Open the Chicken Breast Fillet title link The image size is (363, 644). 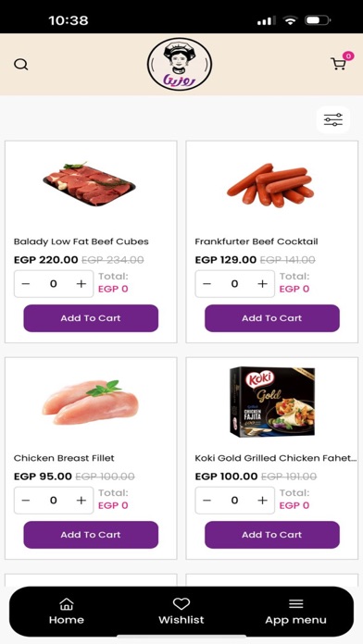tap(64, 458)
